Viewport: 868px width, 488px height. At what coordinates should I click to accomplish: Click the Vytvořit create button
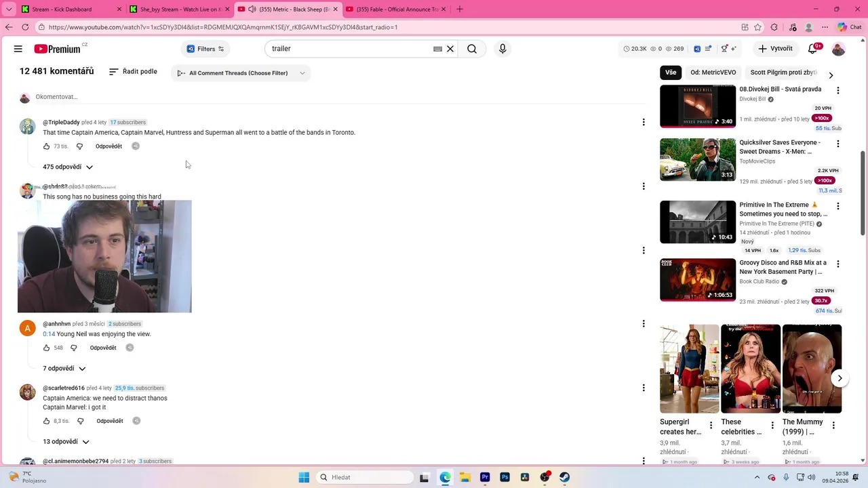tap(775, 49)
